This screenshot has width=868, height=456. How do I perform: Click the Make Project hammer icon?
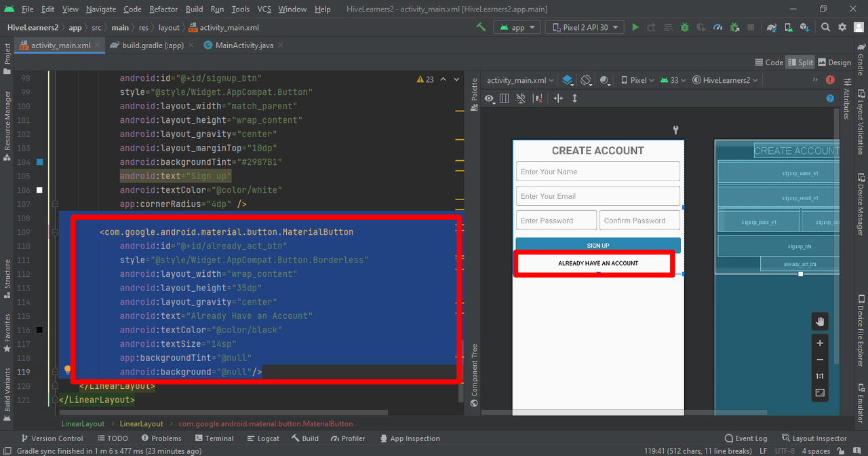[x=481, y=27]
